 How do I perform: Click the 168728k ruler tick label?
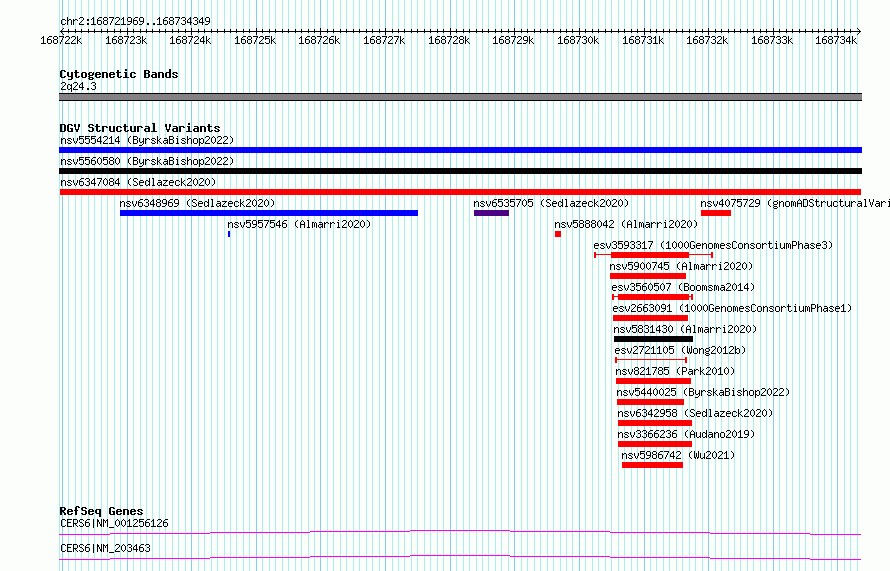point(449,40)
